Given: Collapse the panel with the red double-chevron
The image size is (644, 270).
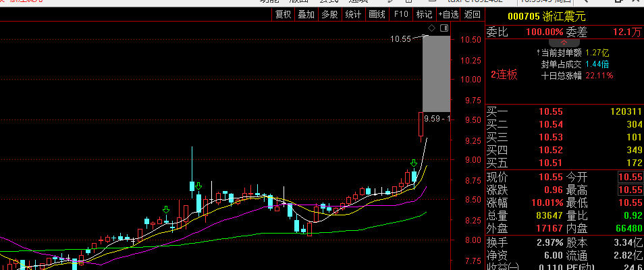Looking at the screenshot, I should click(x=564, y=43).
